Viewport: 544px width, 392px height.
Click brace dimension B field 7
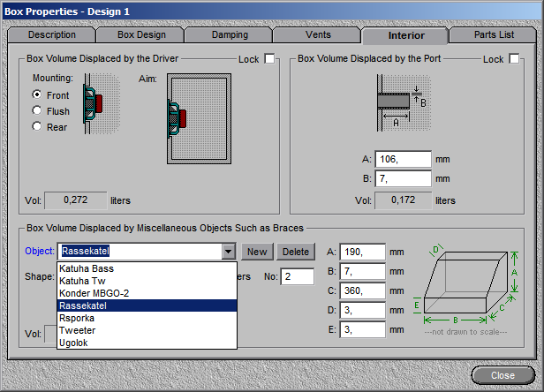[x=363, y=271]
